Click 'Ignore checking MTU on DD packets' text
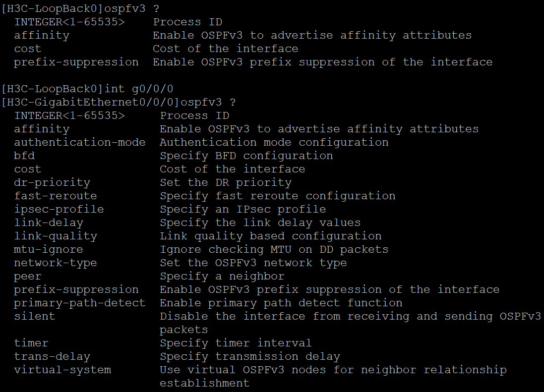Image resolution: width=544 pixels, height=392 pixels. pos(274,249)
